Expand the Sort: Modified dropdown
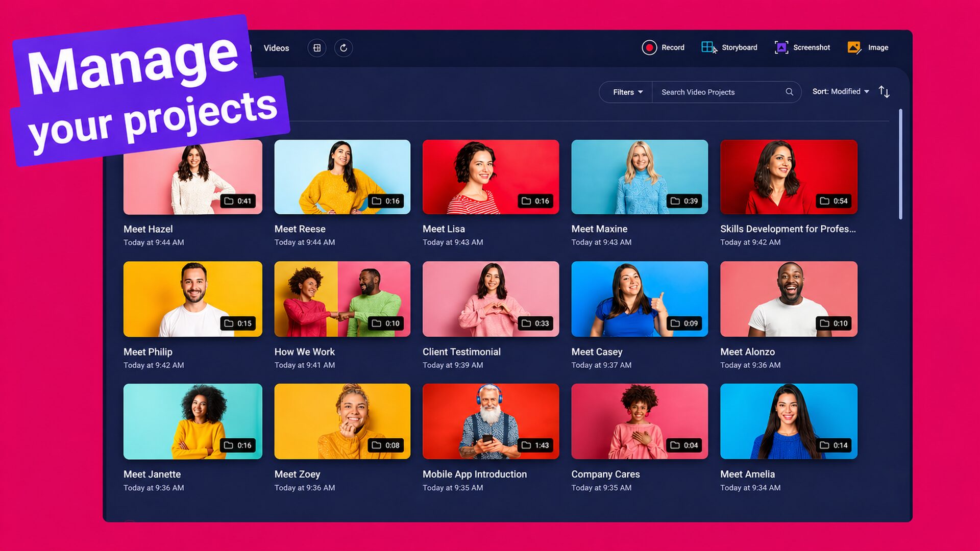 (840, 91)
